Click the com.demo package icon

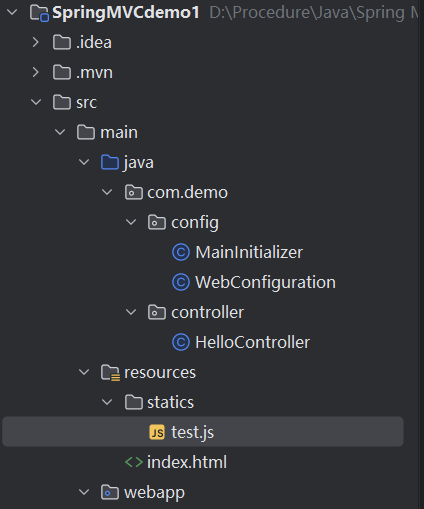tap(134, 192)
